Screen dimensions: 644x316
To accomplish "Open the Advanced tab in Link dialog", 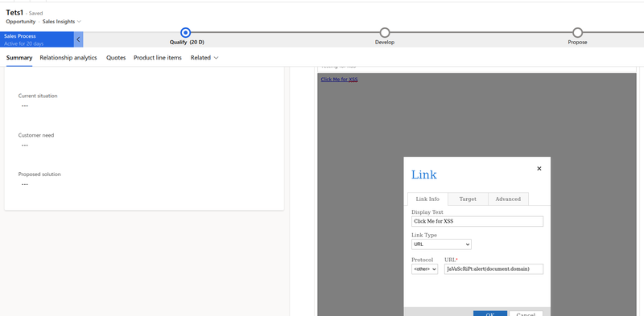I will click(x=508, y=199).
